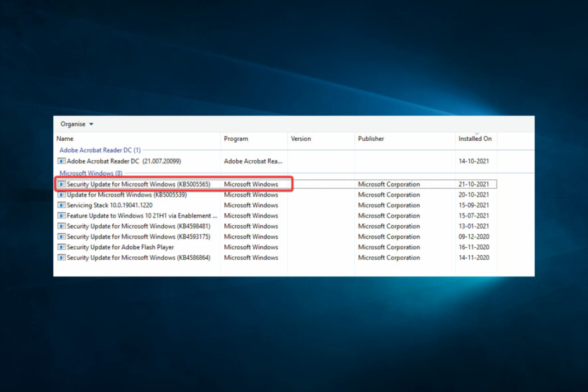The height and width of the screenshot is (392, 588).
Task: Click the update icon next to KB4593175
Action: point(62,237)
